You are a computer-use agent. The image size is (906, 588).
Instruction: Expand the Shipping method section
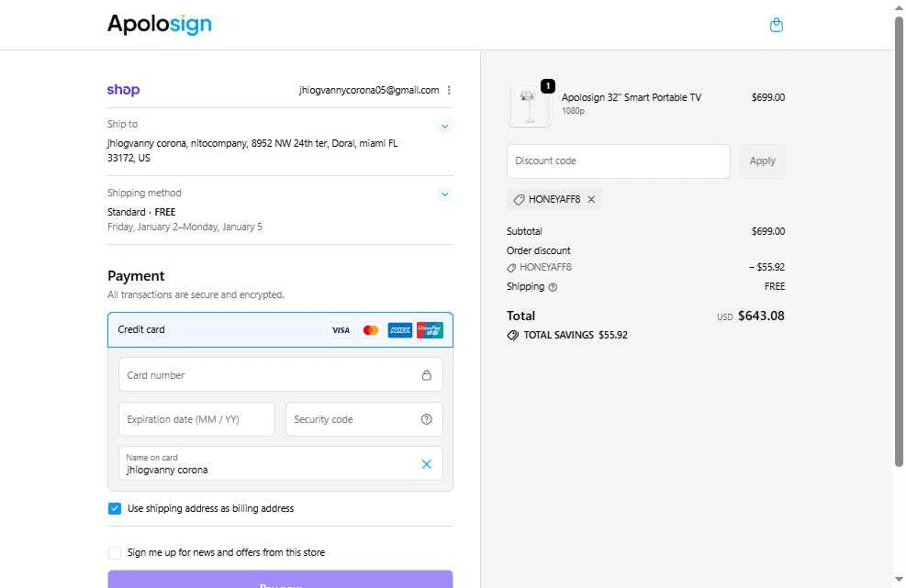pos(444,194)
